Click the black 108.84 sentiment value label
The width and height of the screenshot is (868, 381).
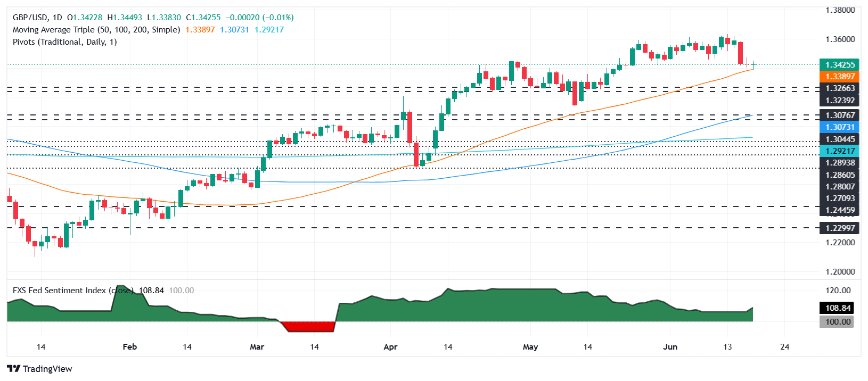pyautogui.click(x=837, y=308)
